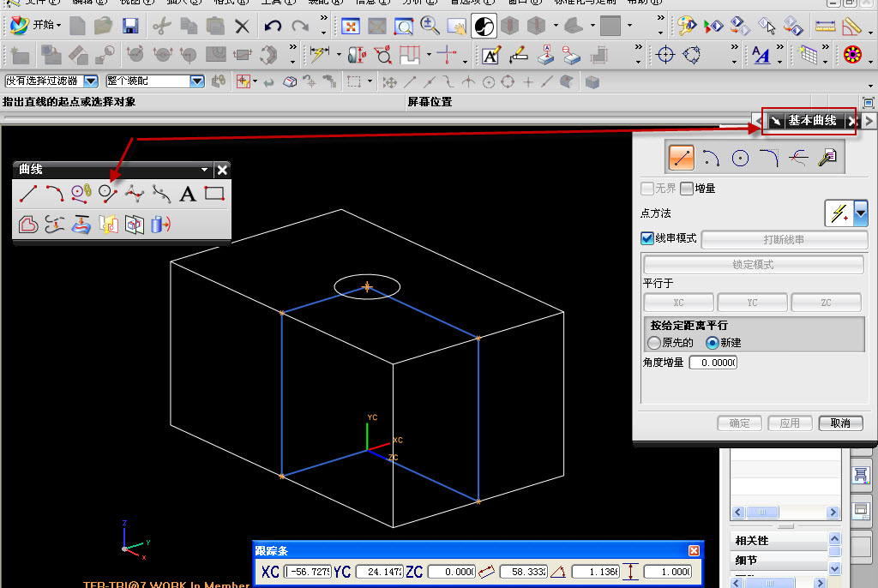
Task: Select the Fillet icon in 基本曲线 dialog
Action: click(x=769, y=159)
